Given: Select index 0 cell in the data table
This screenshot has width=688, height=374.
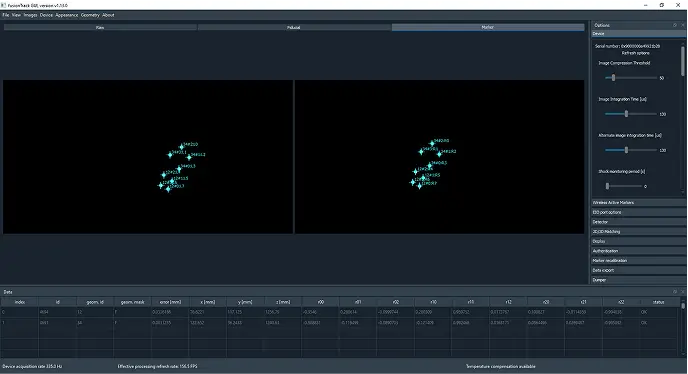Looking at the screenshot, I should pos(20,312).
